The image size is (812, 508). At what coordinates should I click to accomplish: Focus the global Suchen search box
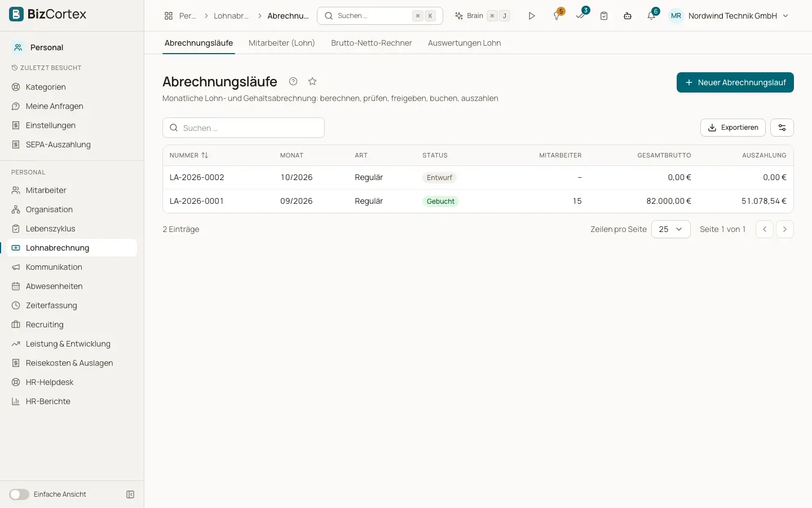380,16
